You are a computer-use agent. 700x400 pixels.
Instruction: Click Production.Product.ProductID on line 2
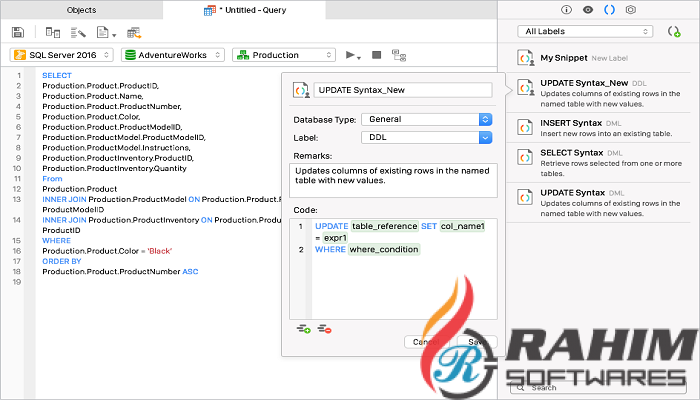tap(100, 86)
